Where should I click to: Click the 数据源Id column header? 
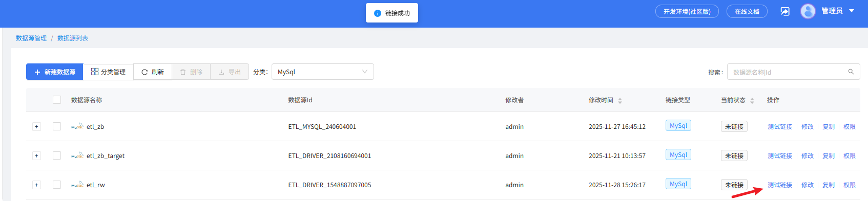tap(300, 100)
